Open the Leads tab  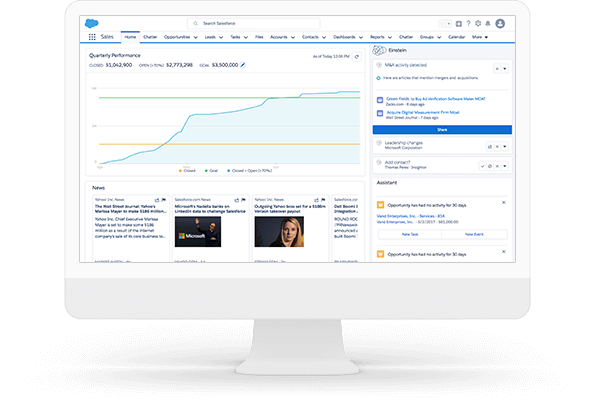pos(210,37)
